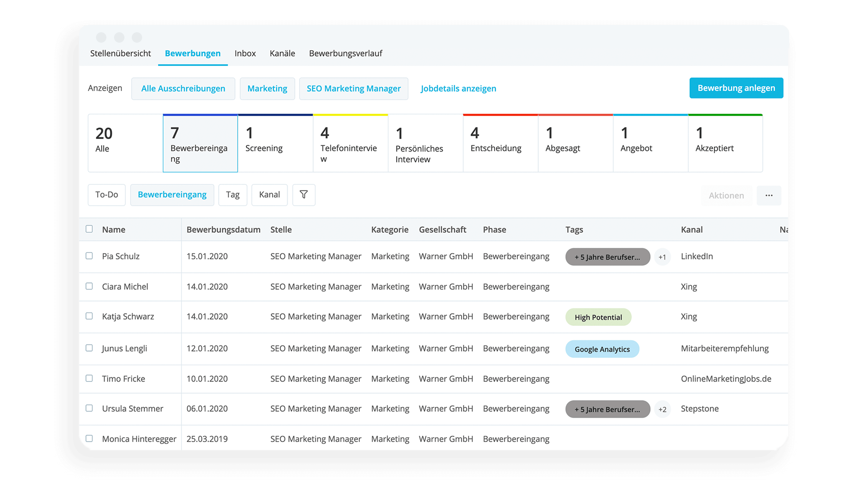868x484 pixels.
Task: Open the Marketing category selector
Action: click(x=267, y=89)
